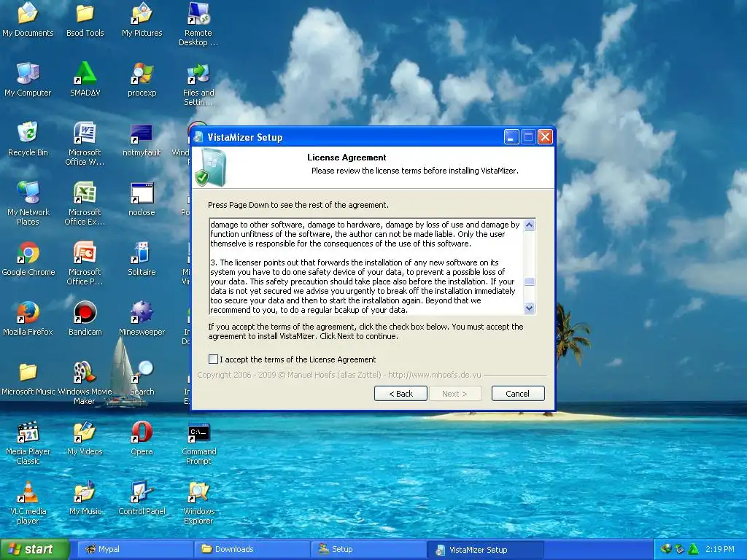Click the license scrollbar thumb

coord(529,281)
